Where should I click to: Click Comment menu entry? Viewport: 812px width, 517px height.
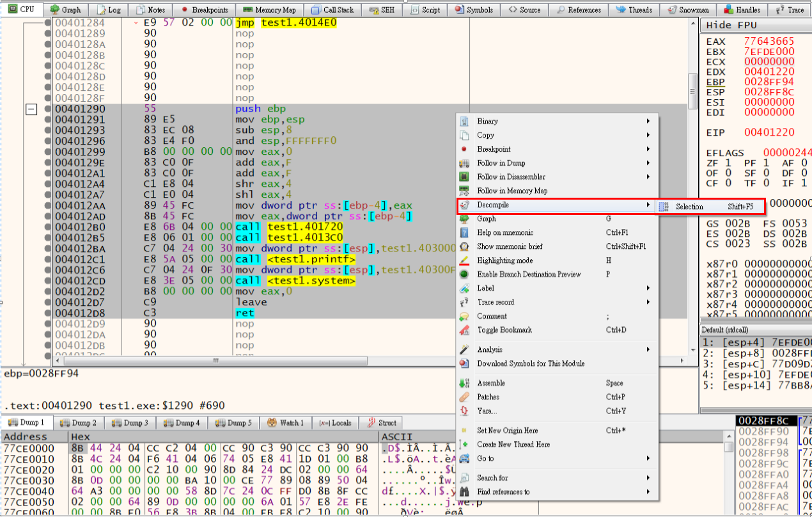coord(557,316)
